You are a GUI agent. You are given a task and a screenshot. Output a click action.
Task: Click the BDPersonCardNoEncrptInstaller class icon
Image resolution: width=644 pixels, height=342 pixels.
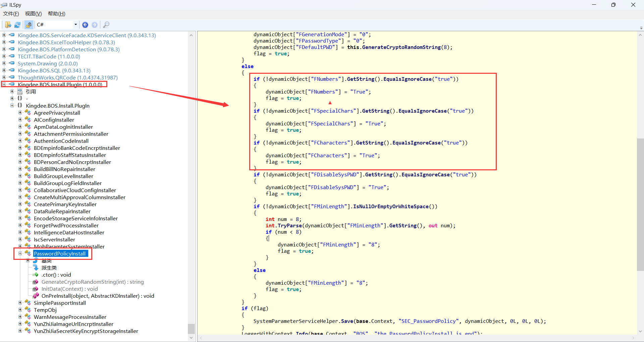pos(28,162)
